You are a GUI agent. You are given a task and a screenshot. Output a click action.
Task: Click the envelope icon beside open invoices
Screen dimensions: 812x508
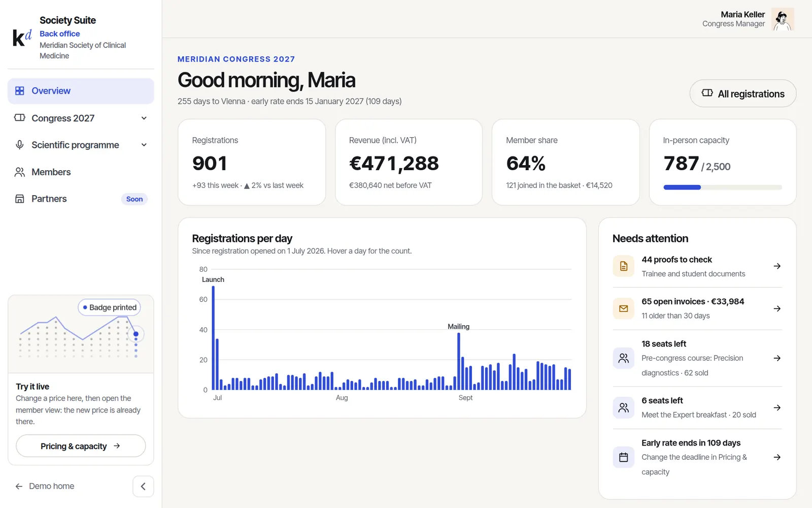click(x=624, y=308)
